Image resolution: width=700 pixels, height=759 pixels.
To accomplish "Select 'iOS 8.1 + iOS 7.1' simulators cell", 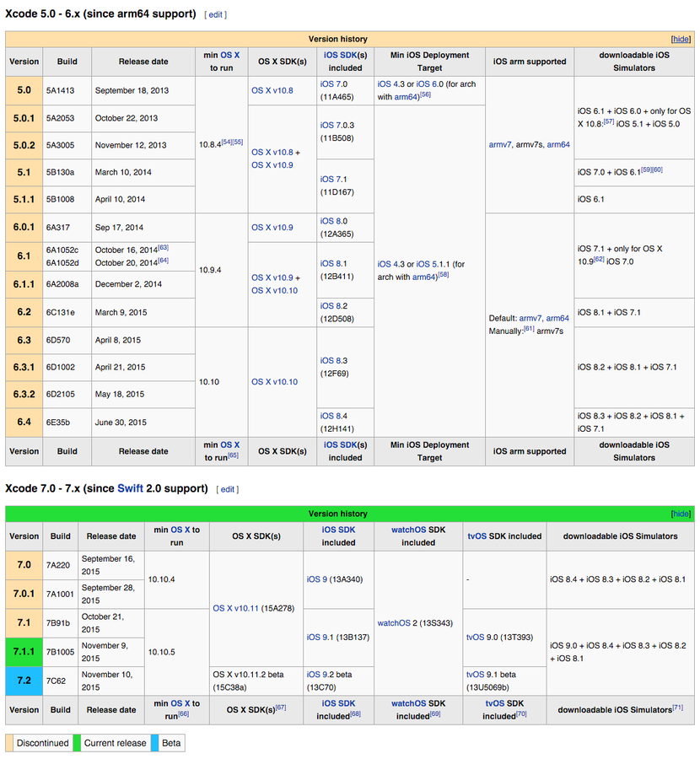I will tap(634, 313).
